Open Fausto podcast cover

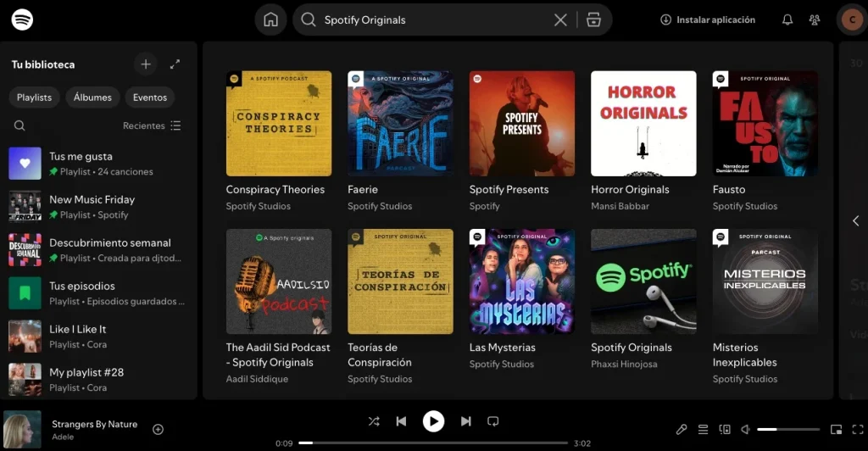click(765, 124)
